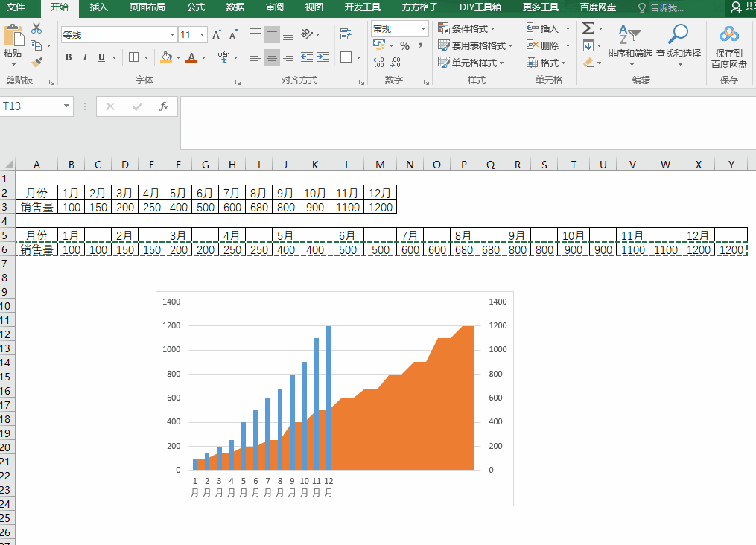Click the Increase Indent icon

[x=323, y=57]
